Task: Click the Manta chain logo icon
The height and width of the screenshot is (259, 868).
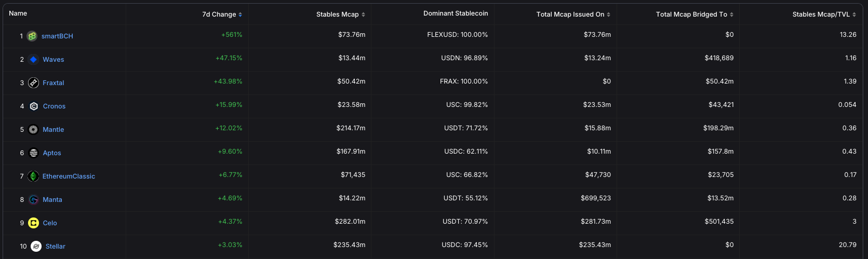Action: tap(34, 200)
